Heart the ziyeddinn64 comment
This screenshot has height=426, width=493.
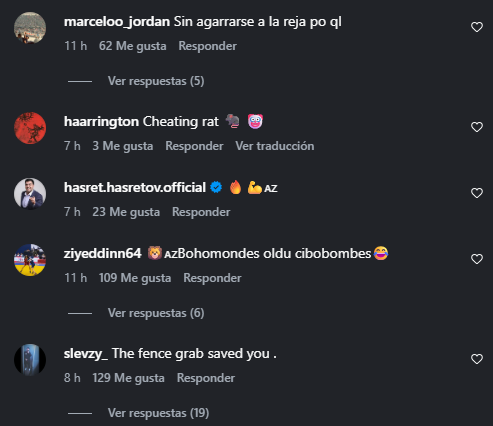(477, 259)
